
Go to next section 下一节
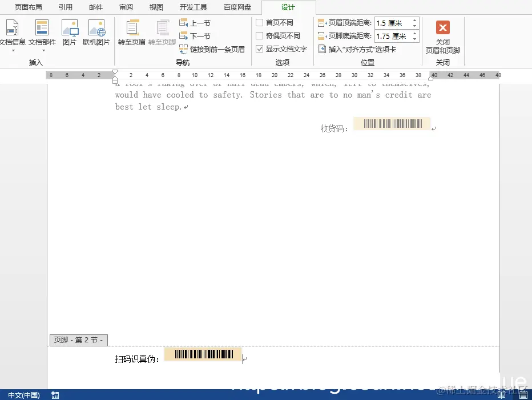(195, 36)
